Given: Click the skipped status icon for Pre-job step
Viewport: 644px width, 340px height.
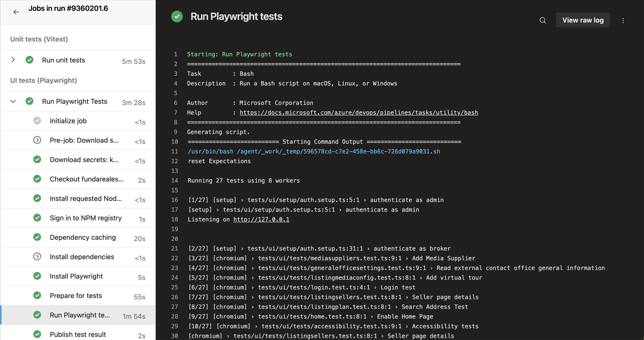Looking at the screenshot, I should click(x=37, y=140).
